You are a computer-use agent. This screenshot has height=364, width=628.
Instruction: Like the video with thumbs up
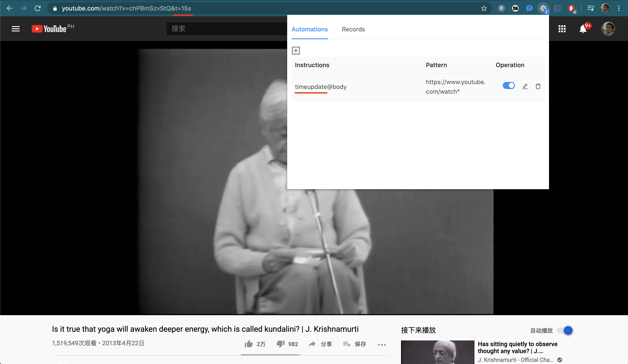pos(249,344)
